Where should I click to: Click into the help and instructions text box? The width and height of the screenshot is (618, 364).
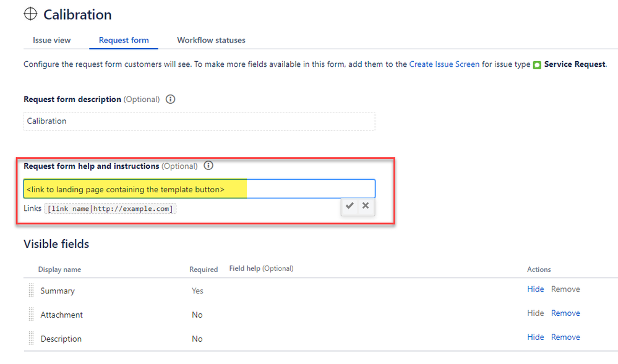pos(309,189)
